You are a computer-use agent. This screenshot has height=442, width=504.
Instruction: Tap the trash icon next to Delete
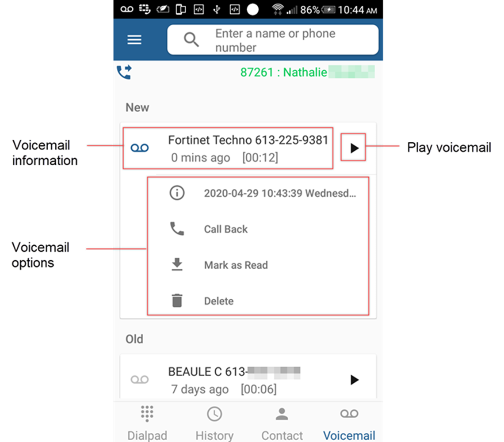pyautogui.click(x=177, y=300)
